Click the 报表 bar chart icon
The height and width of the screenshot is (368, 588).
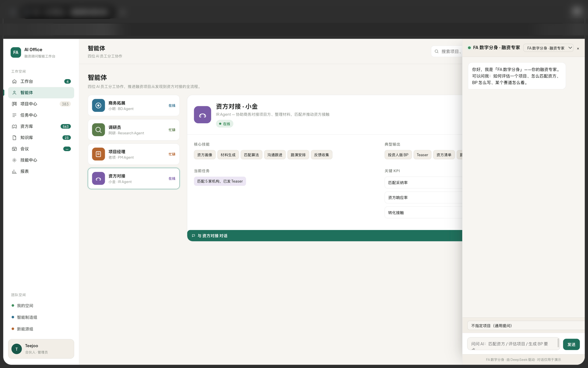tap(14, 171)
